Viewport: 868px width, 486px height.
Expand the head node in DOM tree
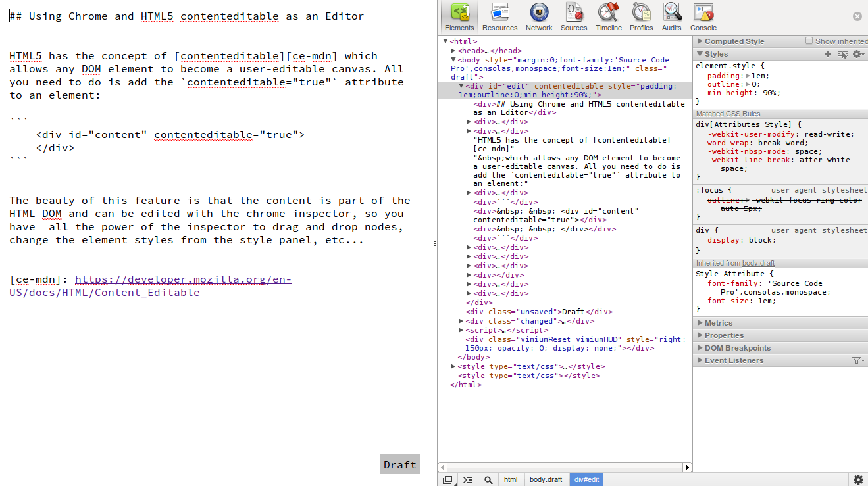pyautogui.click(x=453, y=51)
